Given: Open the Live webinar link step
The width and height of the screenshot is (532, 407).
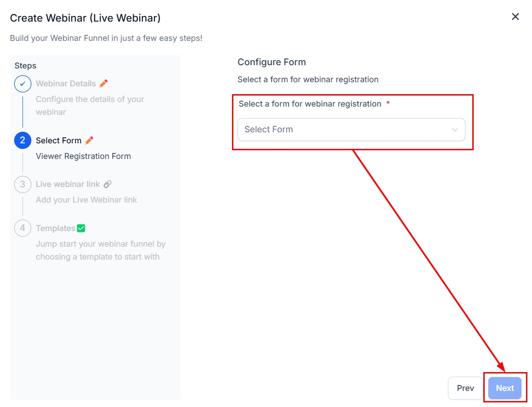Looking at the screenshot, I should 68,184.
